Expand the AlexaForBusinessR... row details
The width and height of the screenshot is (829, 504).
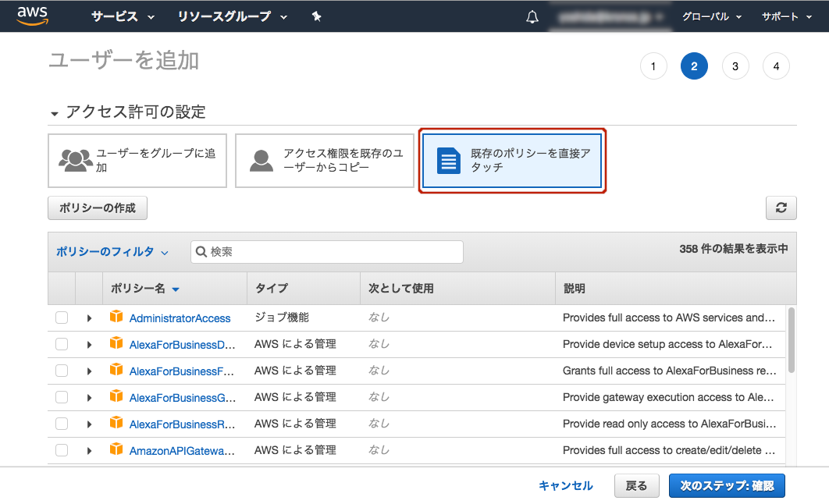[89, 424]
